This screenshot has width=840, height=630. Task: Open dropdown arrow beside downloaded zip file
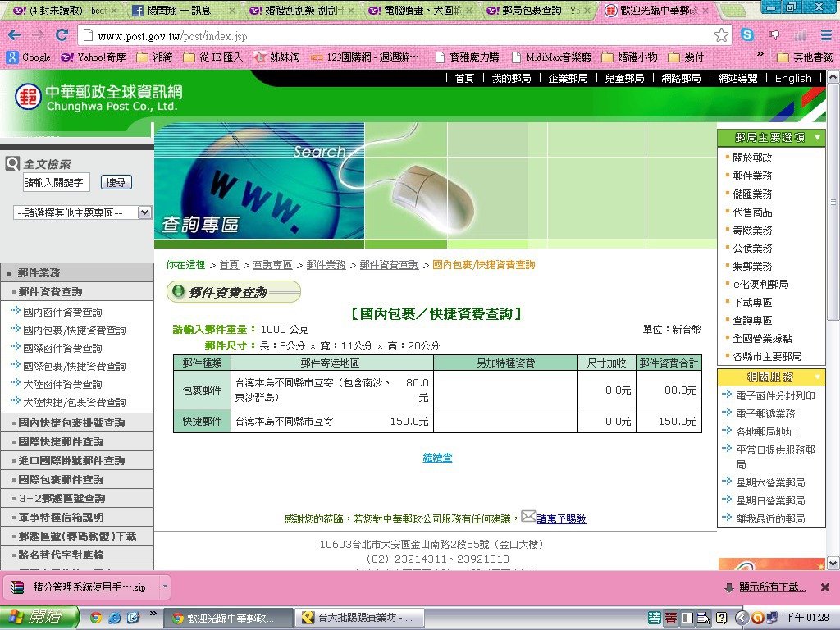(x=165, y=587)
